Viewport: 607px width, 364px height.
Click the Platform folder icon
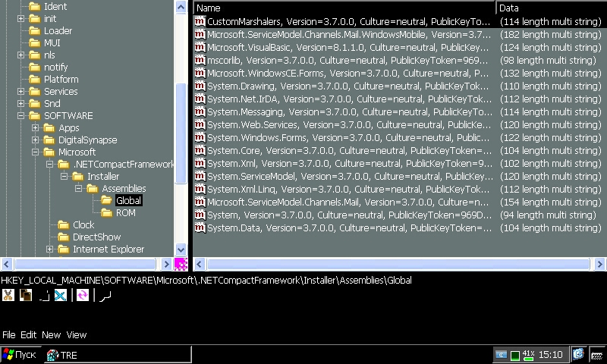point(34,80)
